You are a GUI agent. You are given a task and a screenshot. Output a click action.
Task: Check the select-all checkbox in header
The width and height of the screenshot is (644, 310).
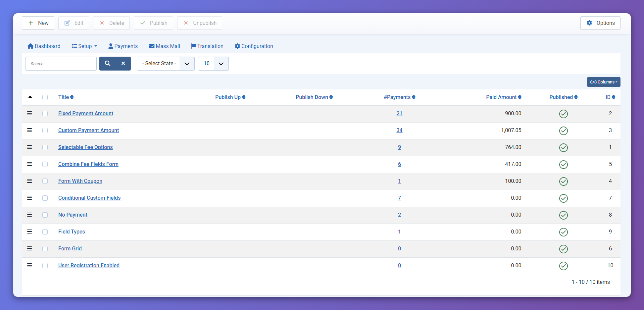tap(45, 97)
